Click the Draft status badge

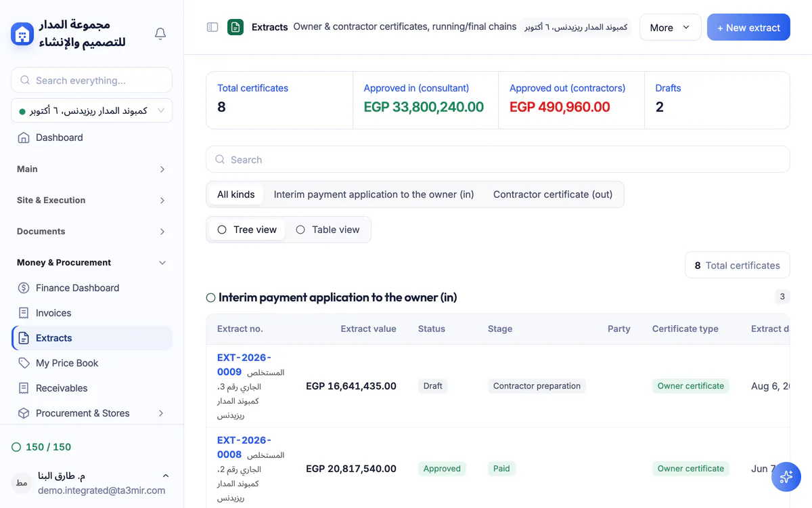433,386
